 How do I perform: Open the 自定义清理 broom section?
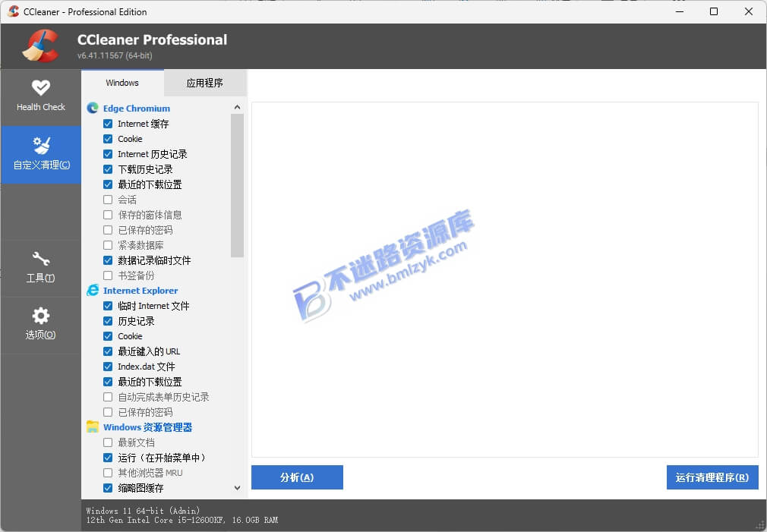pos(40,155)
